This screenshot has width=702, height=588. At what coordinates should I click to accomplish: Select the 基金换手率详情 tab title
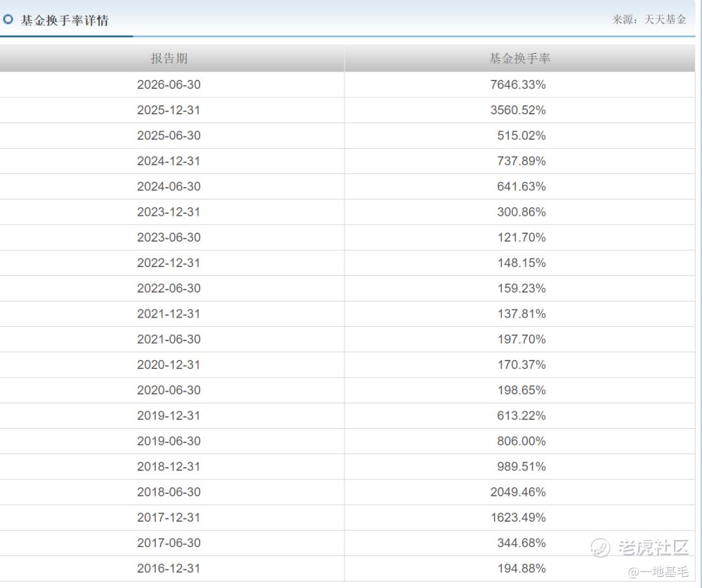(64, 20)
